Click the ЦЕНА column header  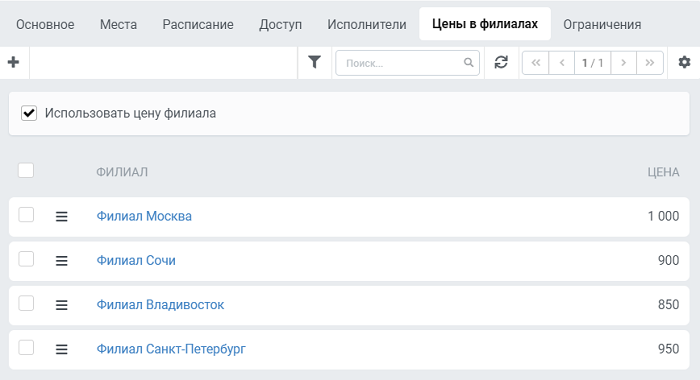pos(663,172)
